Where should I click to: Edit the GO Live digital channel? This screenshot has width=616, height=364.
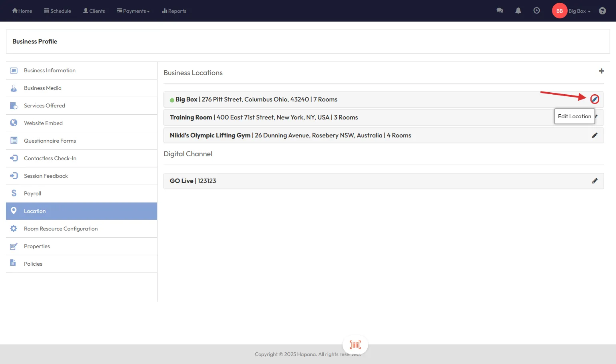(x=595, y=181)
